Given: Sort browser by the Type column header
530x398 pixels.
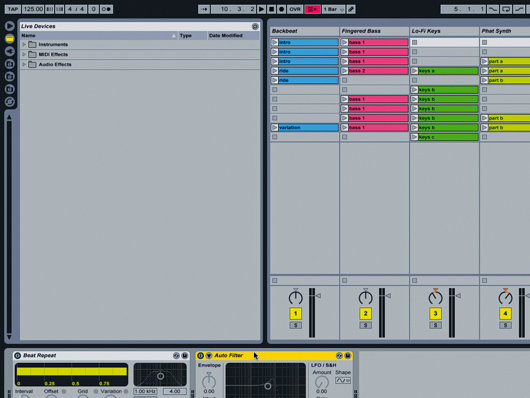Looking at the screenshot, I should [x=192, y=36].
